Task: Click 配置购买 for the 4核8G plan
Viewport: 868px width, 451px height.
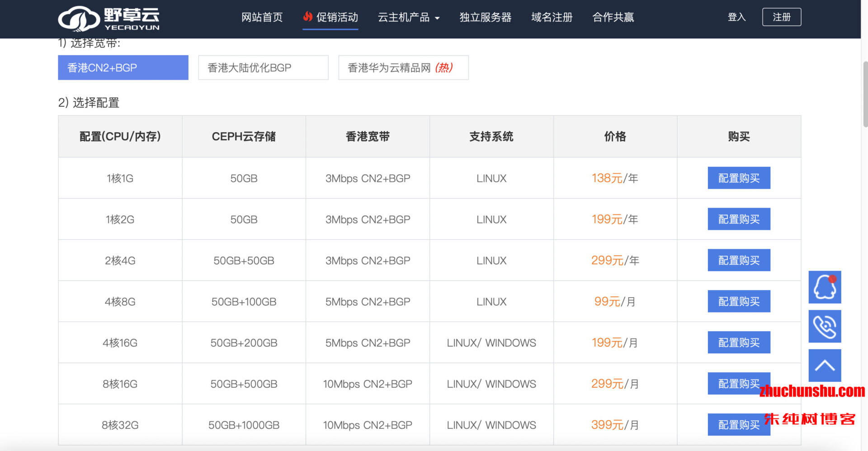Action: (x=739, y=302)
